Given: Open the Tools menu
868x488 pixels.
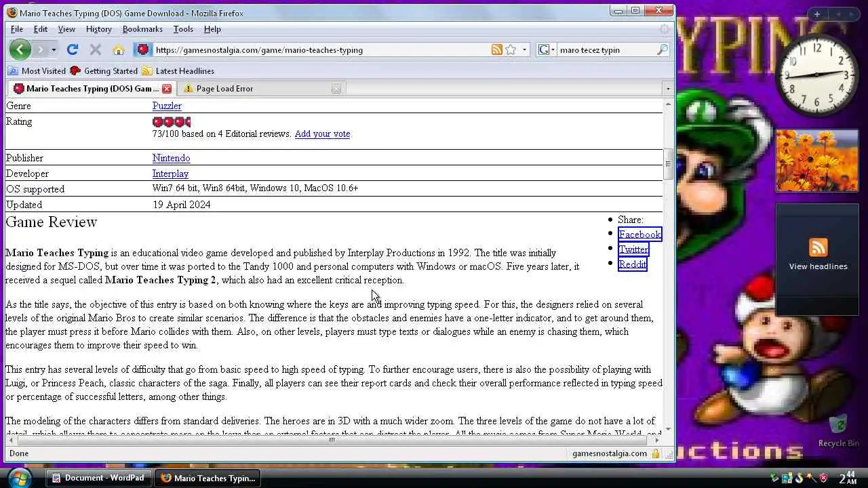Looking at the screenshot, I should point(183,29).
